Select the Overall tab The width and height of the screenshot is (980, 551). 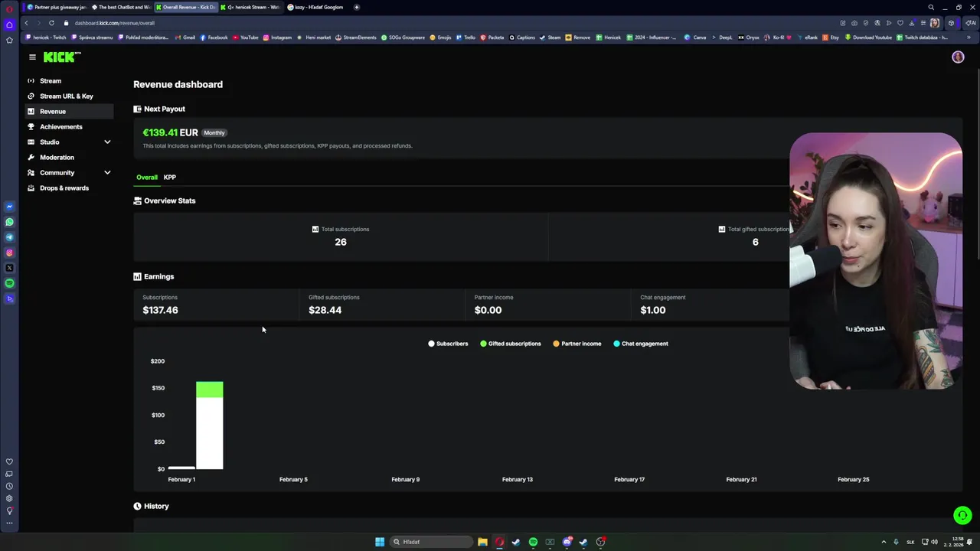click(x=146, y=177)
